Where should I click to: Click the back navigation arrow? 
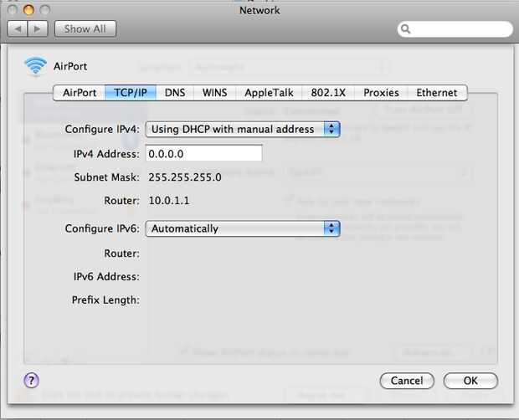tap(18, 29)
